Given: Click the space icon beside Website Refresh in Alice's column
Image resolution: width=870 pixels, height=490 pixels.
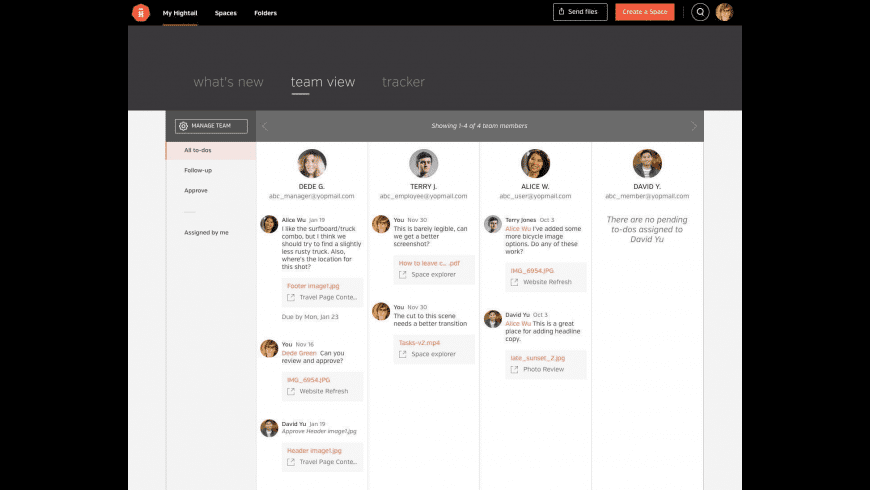Looking at the screenshot, I should click(x=514, y=282).
